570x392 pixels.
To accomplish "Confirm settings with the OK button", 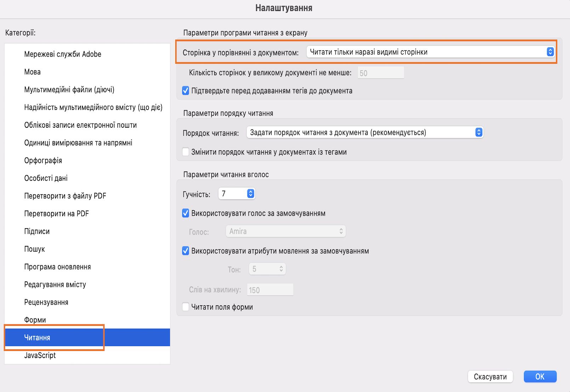I will tap(540, 377).
